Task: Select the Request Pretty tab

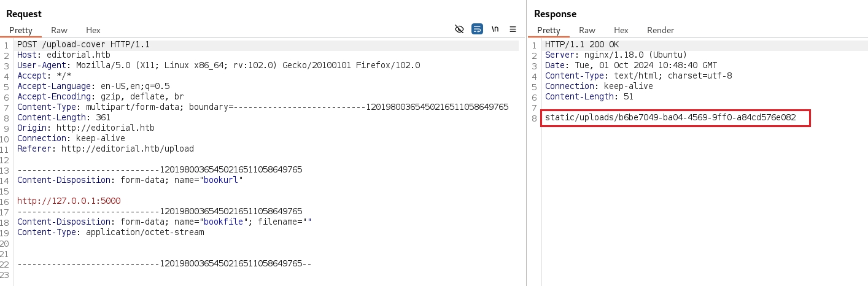Action: pyautogui.click(x=21, y=30)
